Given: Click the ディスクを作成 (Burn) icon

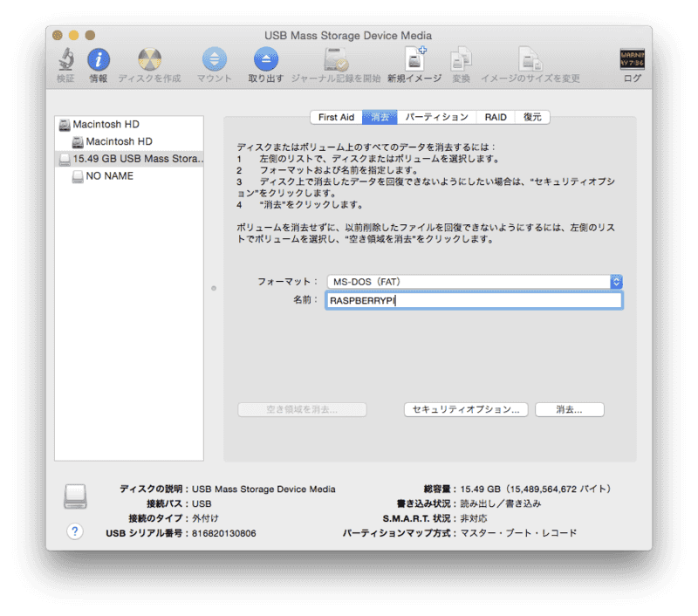Looking at the screenshot, I should pos(149,59).
